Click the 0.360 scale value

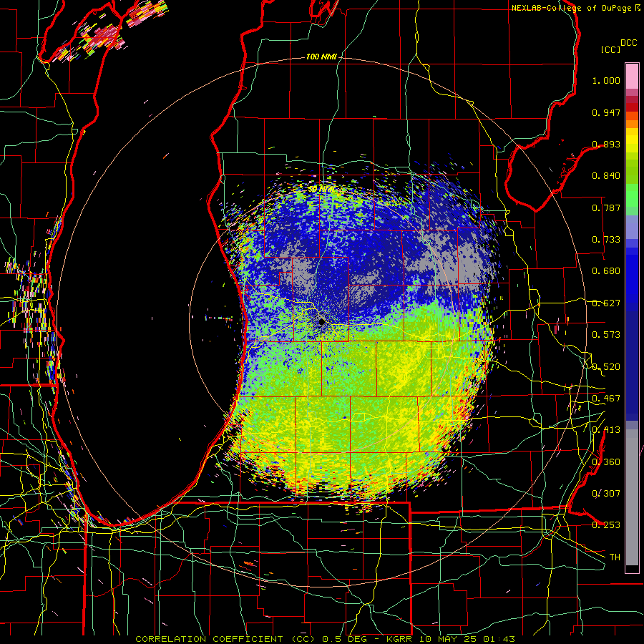coord(606,462)
